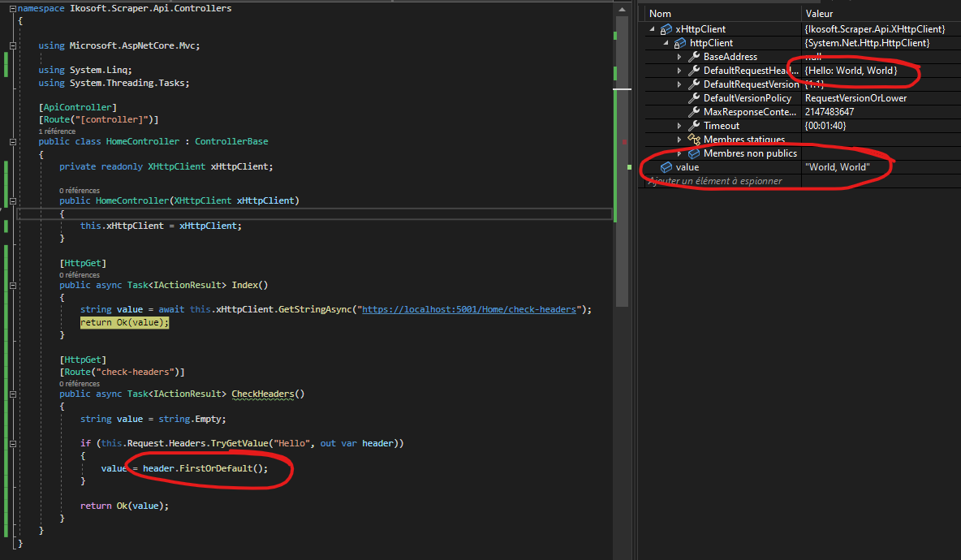
Task: Collapse the CheckHeaders method outline
Action: [x=13, y=394]
